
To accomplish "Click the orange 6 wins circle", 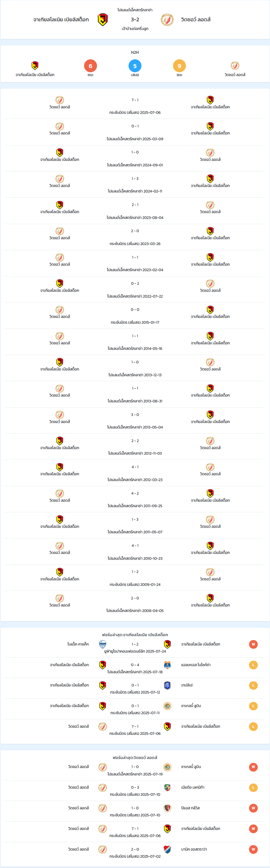I will [90, 66].
